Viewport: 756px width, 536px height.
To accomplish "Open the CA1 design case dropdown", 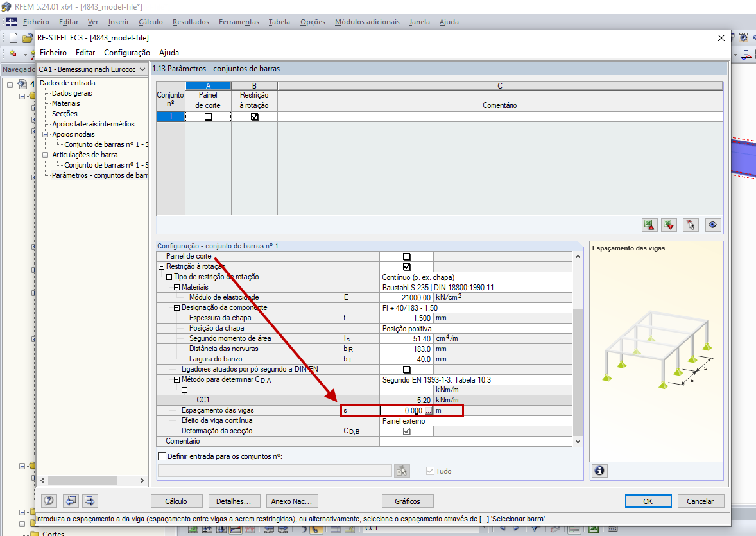I will [x=142, y=69].
